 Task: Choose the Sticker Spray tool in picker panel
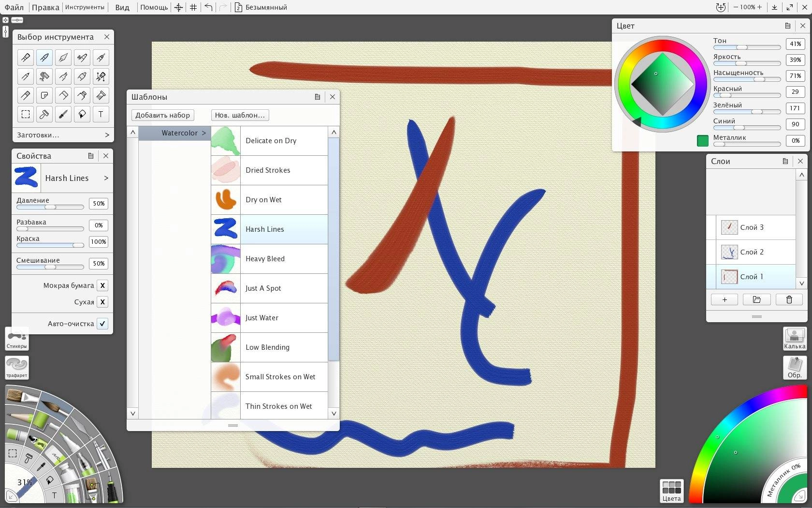(x=44, y=95)
